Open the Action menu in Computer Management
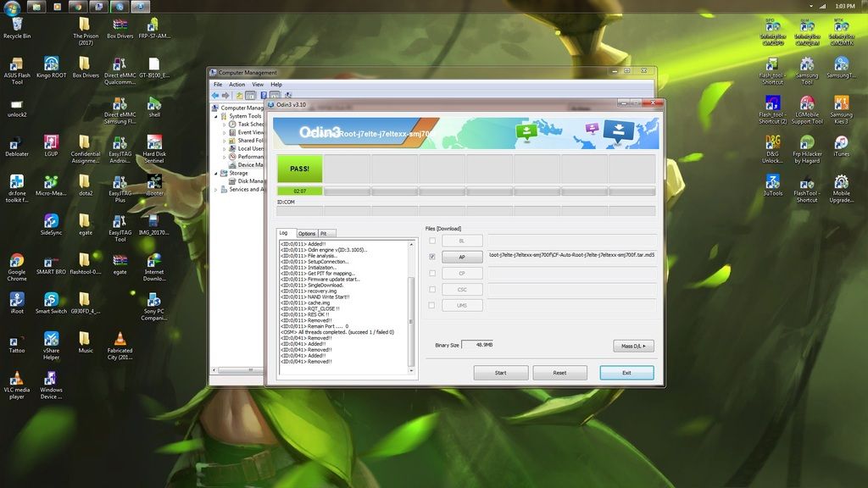Screen dimensions: 868x488 coord(236,85)
